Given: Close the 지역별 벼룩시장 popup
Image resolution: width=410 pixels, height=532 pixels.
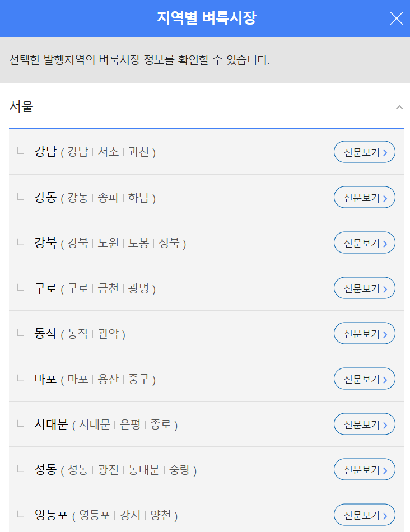Looking at the screenshot, I should coord(396,18).
